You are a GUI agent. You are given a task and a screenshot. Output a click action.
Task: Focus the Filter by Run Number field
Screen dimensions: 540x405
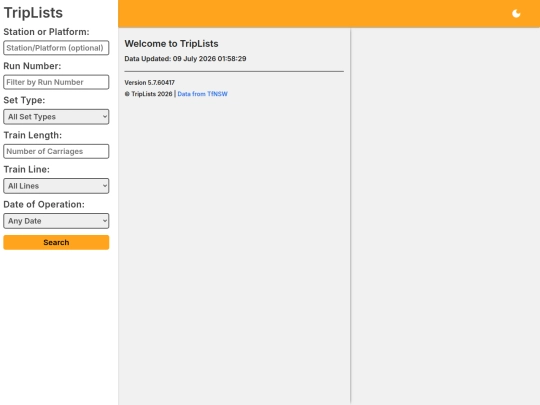[56, 82]
